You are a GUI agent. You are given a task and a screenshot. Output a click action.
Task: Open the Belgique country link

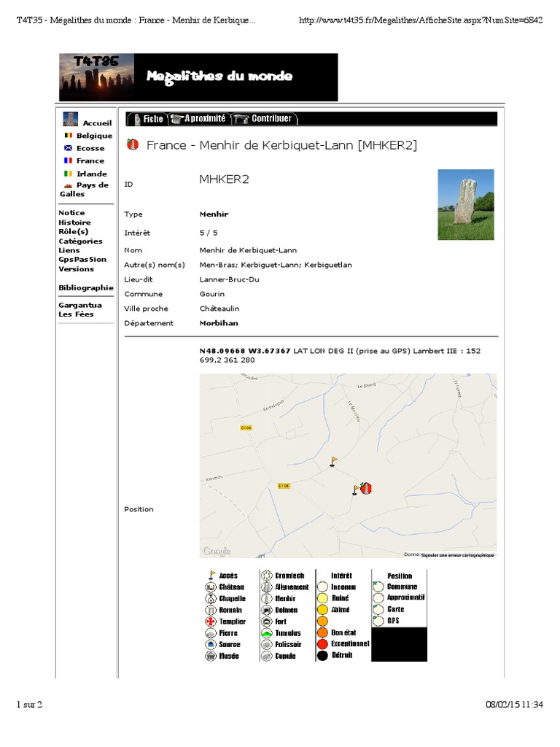(x=94, y=136)
